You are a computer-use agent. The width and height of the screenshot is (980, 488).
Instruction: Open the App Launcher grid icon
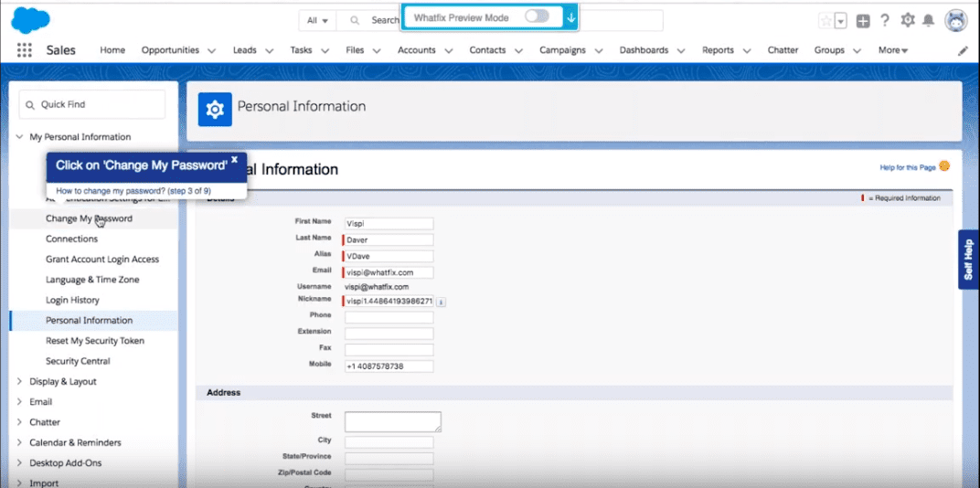tap(25, 50)
